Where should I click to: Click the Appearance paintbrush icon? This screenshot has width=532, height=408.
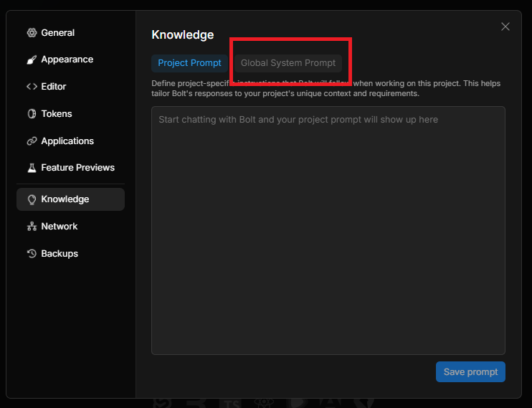(x=32, y=60)
